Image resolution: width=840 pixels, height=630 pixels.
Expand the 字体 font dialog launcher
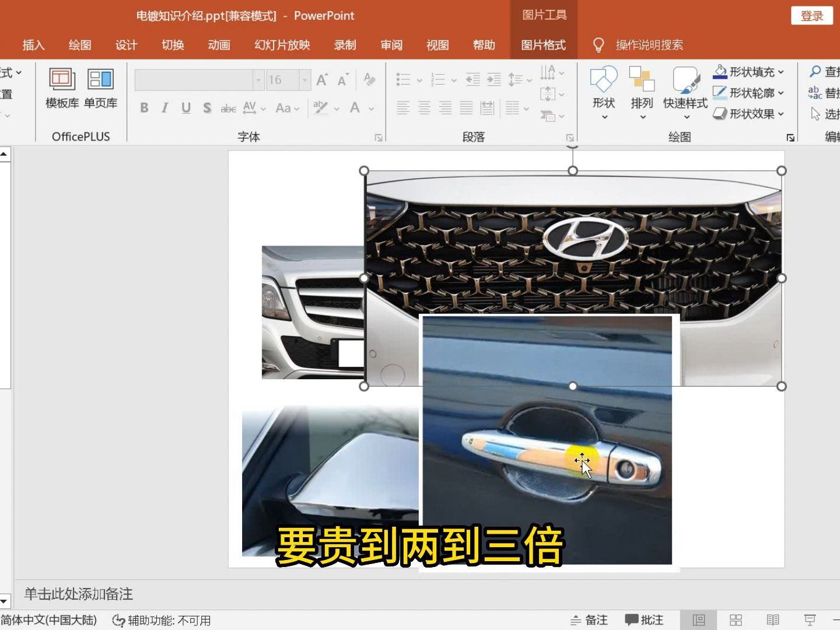coord(379,138)
